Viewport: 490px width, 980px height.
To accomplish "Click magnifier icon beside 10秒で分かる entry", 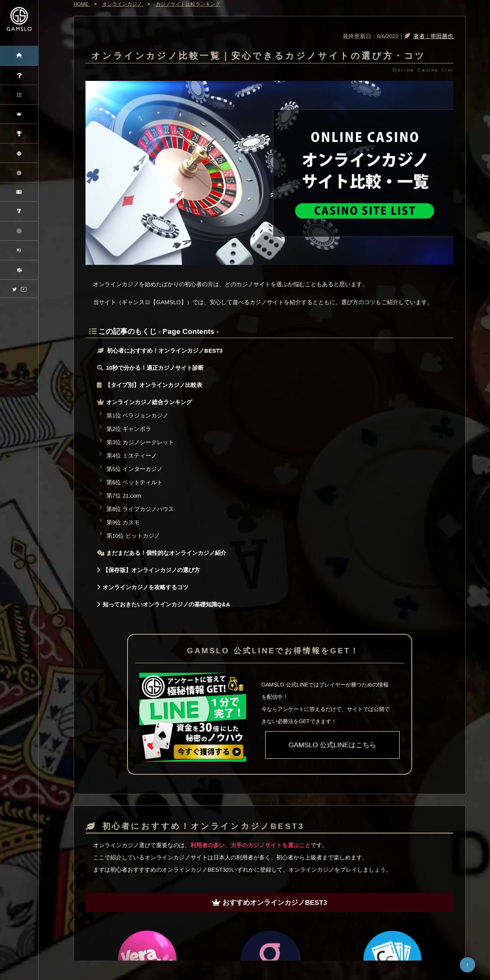I will tap(100, 367).
